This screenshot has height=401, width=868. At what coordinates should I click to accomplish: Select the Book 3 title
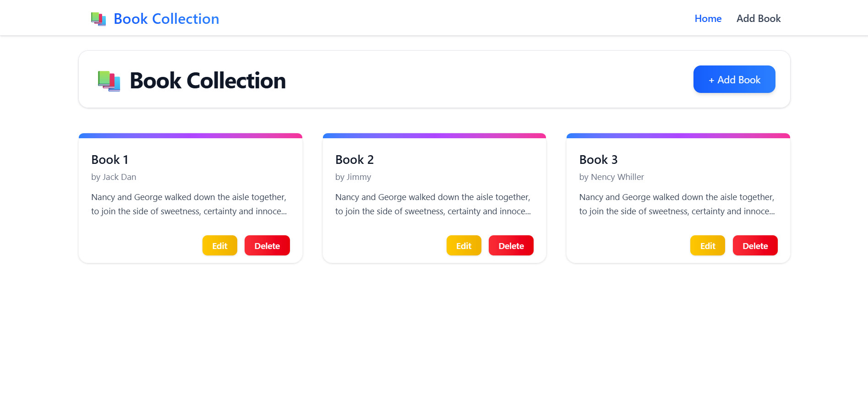(598, 160)
